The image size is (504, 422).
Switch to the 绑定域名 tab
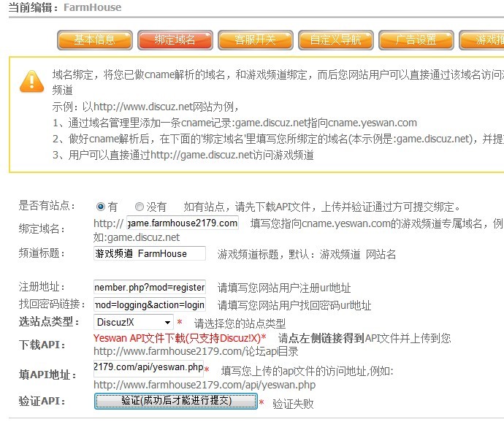[175, 40]
